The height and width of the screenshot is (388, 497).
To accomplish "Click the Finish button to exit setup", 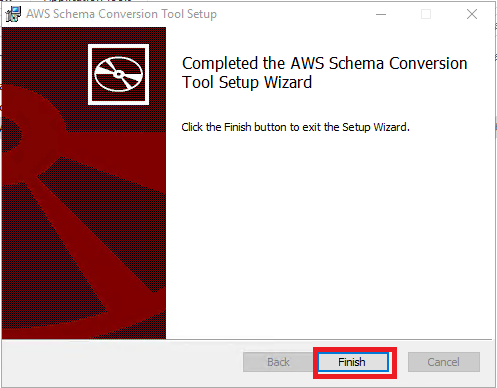I will click(x=353, y=362).
